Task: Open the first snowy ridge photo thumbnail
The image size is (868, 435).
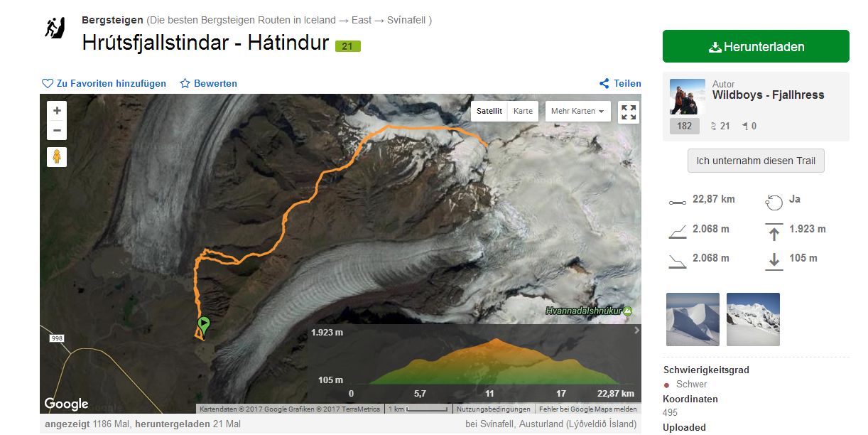Action: pos(693,319)
